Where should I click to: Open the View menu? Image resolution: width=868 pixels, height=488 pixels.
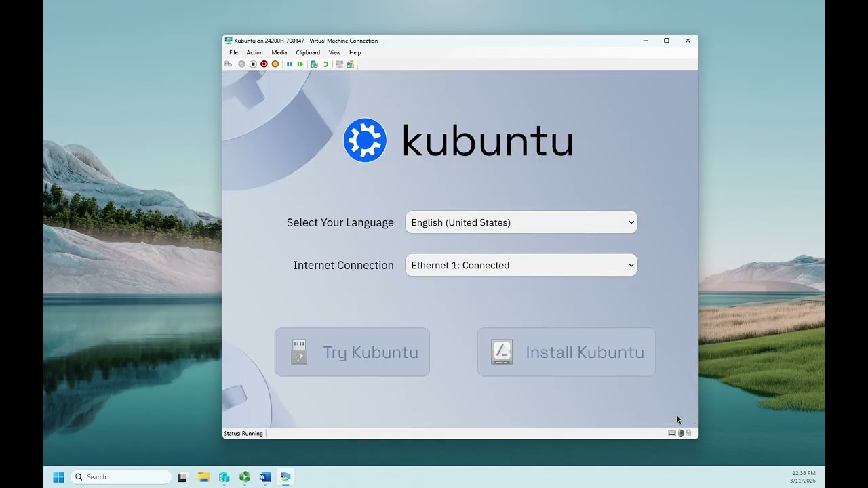point(334,52)
